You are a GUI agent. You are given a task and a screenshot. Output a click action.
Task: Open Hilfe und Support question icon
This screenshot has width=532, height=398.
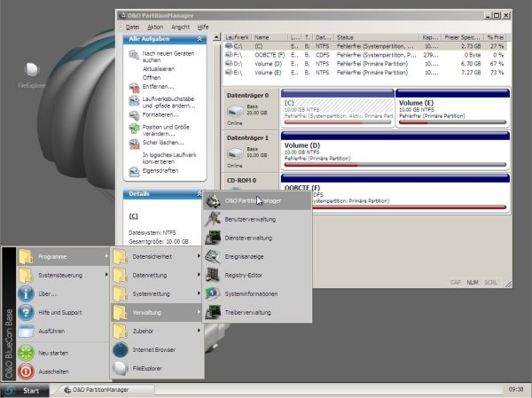26,313
